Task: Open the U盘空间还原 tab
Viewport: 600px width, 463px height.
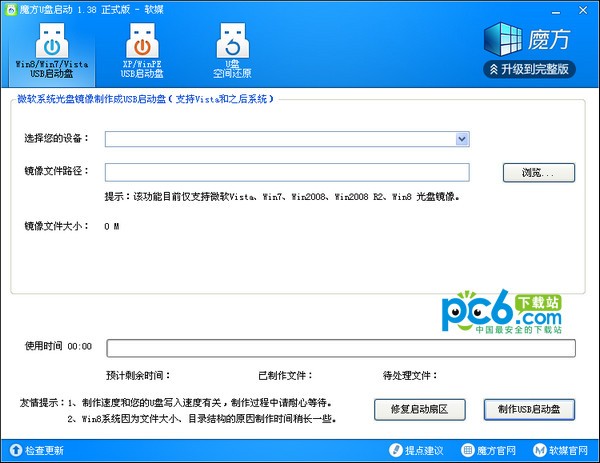Action: pos(232,51)
